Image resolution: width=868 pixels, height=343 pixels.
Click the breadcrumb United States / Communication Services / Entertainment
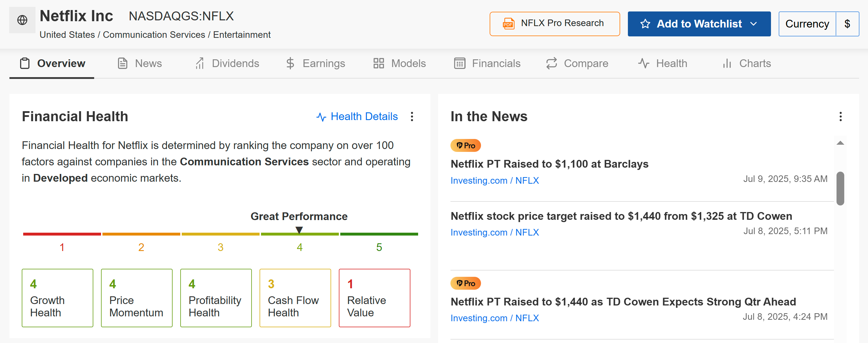click(x=155, y=35)
